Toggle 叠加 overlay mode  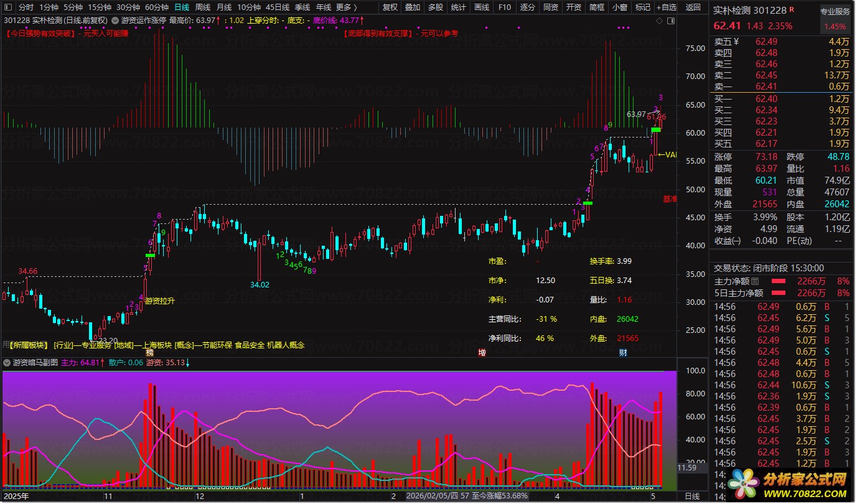(x=413, y=7)
